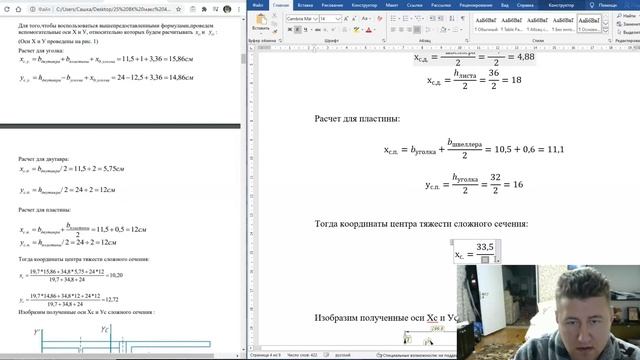Show paragraph marks ¶
640x360 pixels.
point(462,19)
